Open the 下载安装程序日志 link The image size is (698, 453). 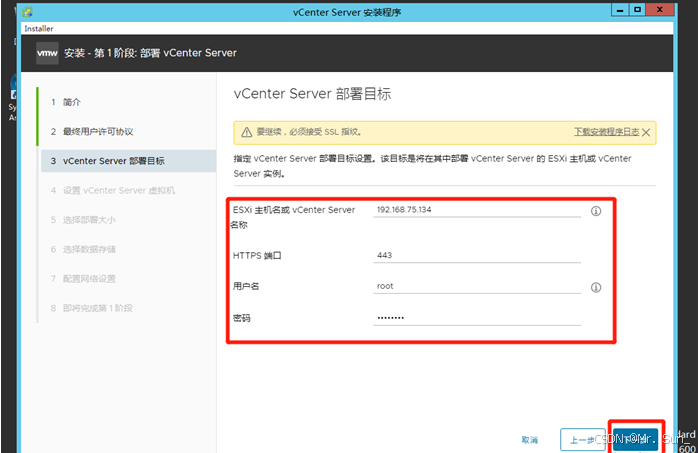(x=606, y=132)
